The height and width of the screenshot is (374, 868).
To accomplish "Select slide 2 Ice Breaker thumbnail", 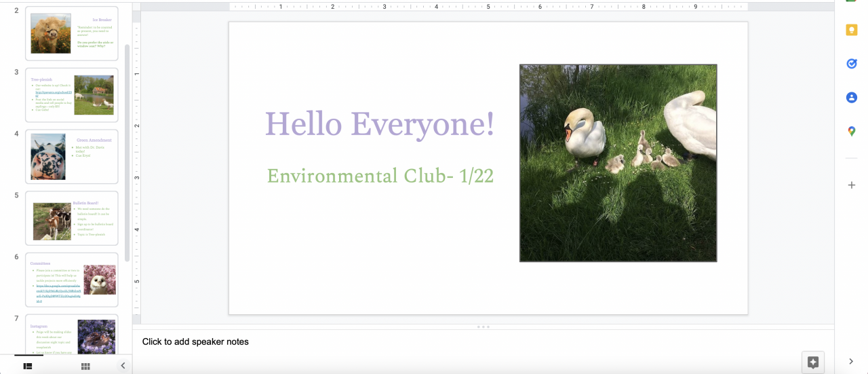I will (x=72, y=33).
